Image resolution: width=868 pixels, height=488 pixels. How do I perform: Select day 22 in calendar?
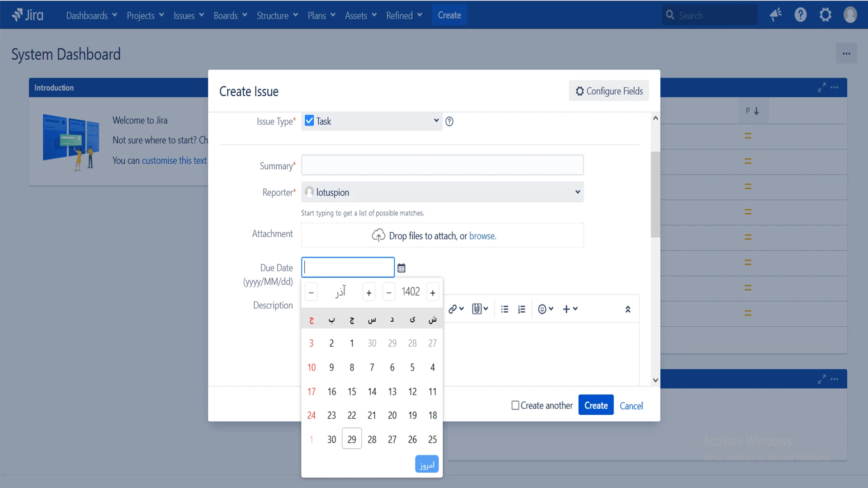click(352, 415)
